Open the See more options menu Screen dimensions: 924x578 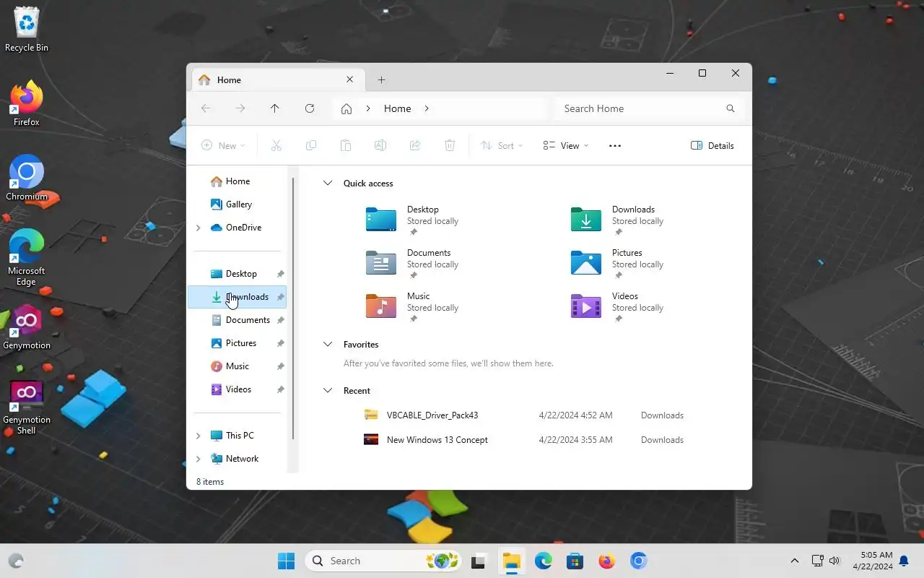pyautogui.click(x=615, y=145)
